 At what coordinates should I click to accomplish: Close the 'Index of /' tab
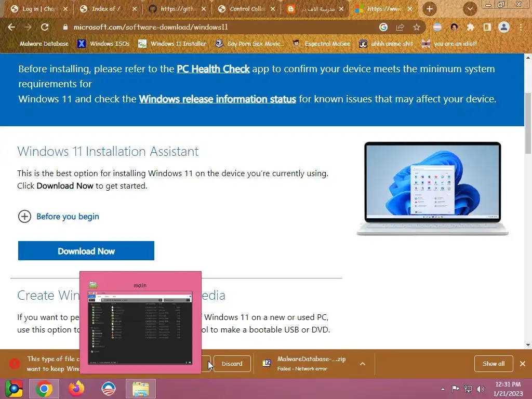coord(135,9)
